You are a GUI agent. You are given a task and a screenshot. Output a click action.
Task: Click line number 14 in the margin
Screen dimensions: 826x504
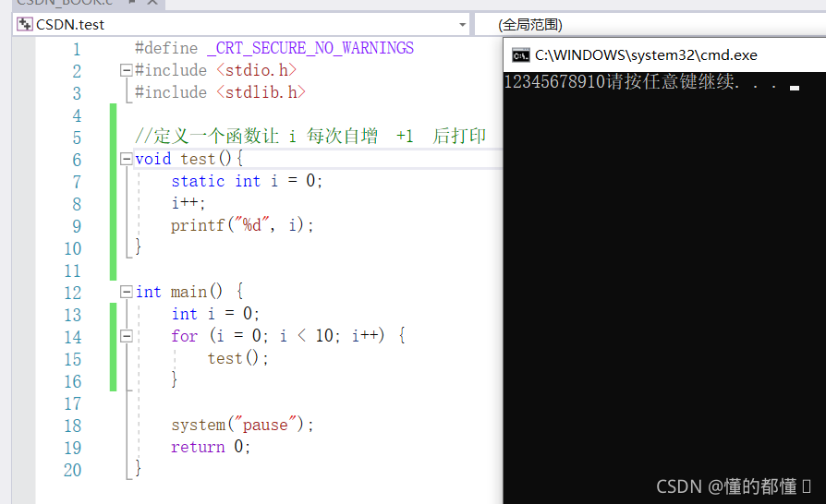pyautogui.click(x=73, y=337)
